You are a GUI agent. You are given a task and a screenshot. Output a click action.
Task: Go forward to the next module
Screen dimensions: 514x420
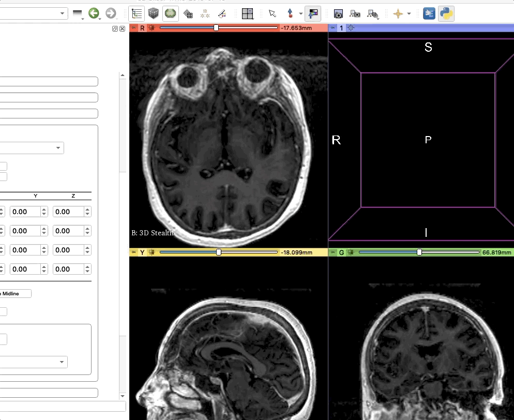click(111, 13)
